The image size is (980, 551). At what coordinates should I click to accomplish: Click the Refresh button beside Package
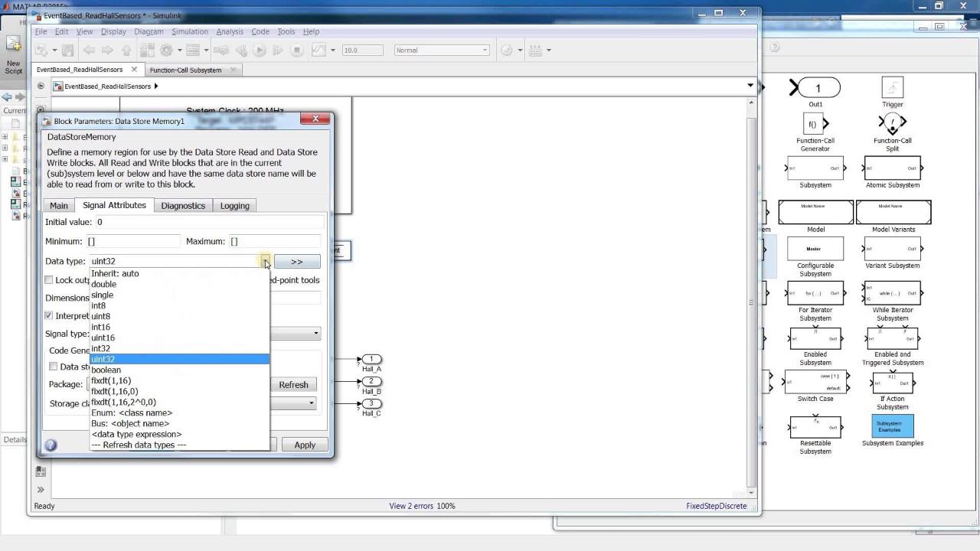(293, 385)
